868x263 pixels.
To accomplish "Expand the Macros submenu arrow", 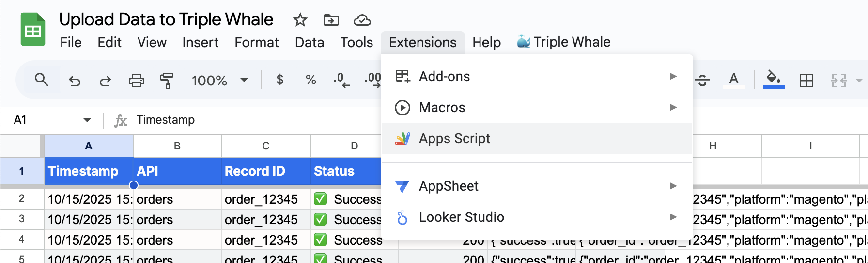I will (673, 107).
